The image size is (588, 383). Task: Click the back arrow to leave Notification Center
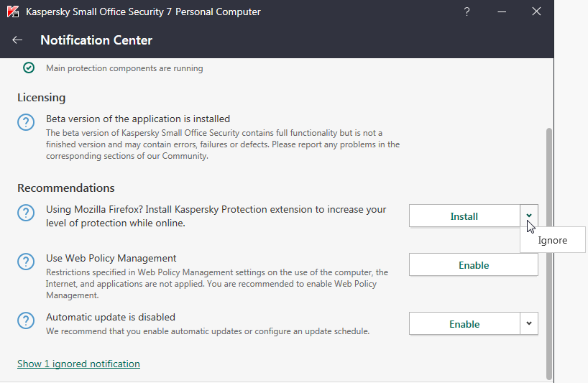[x=18, y=40]
